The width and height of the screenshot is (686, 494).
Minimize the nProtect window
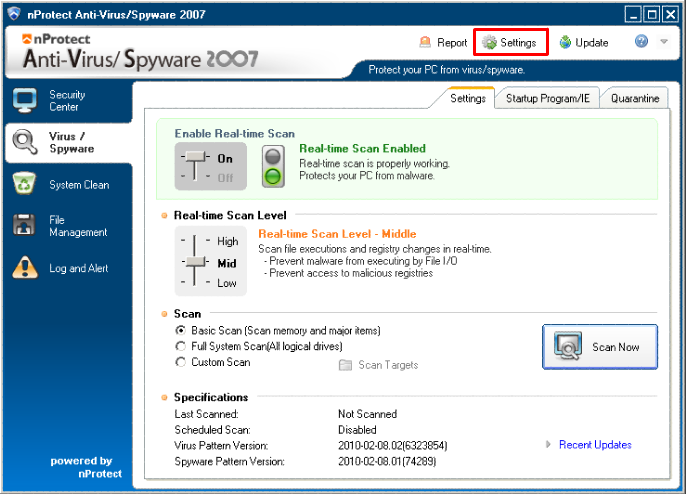pyautogui.click(x=633, y=14)
